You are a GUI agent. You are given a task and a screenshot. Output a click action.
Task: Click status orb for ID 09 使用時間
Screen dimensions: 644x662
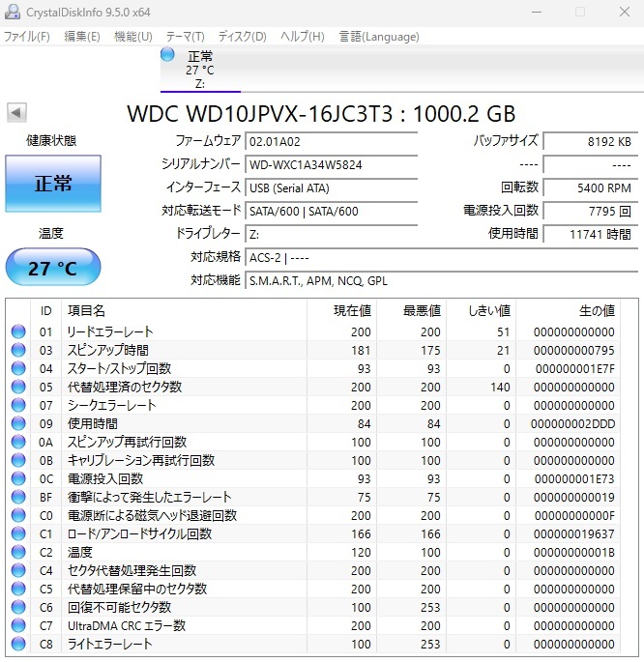point(18,423)
